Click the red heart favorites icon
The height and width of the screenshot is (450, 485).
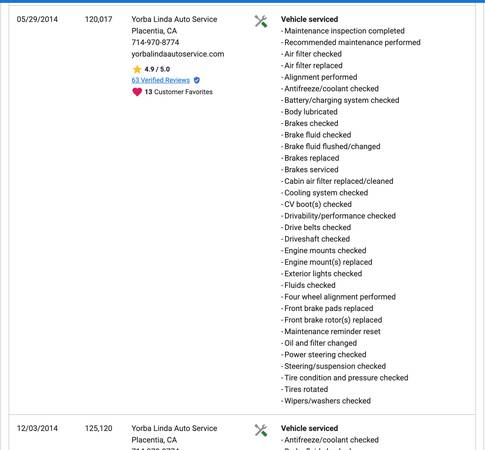pyautogui.click(x=137, y=92)
